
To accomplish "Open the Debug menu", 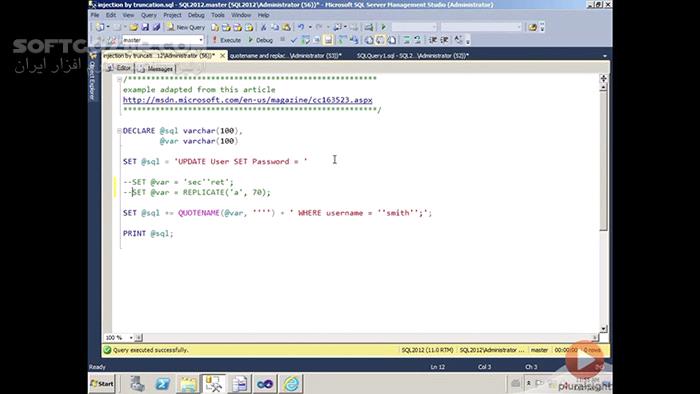I will point(196,15).
